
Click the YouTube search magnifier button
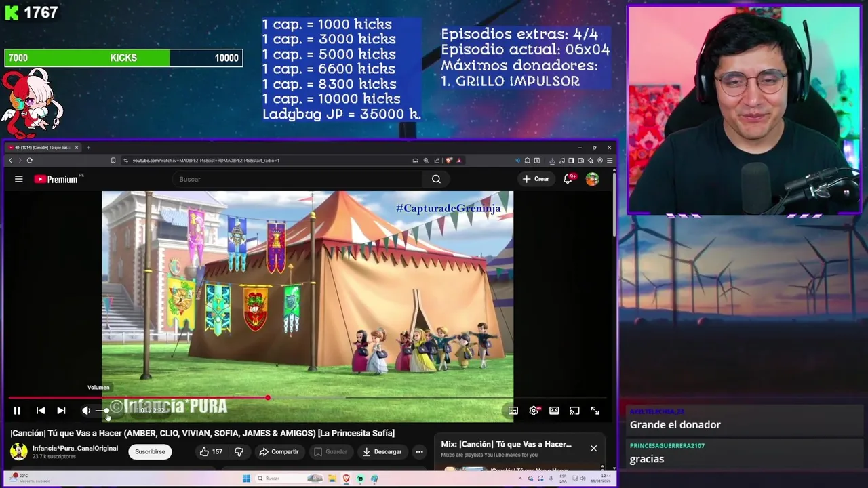tap(436, 179)
